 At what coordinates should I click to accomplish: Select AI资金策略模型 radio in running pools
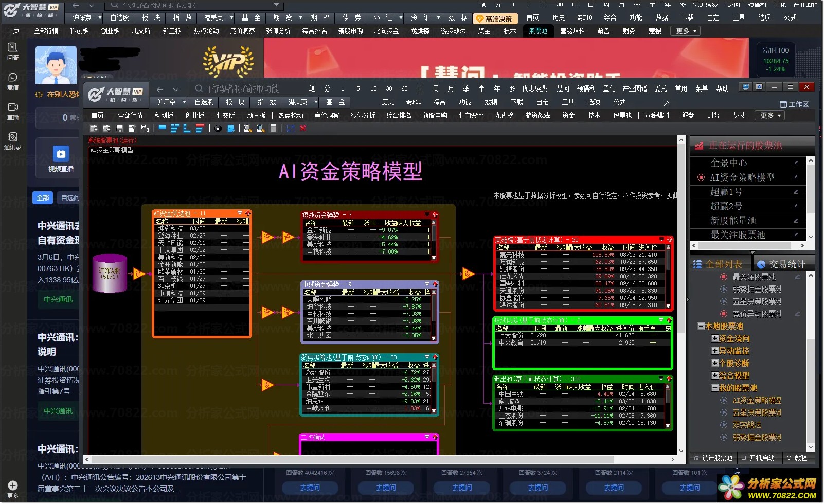(x=701, y=177)
